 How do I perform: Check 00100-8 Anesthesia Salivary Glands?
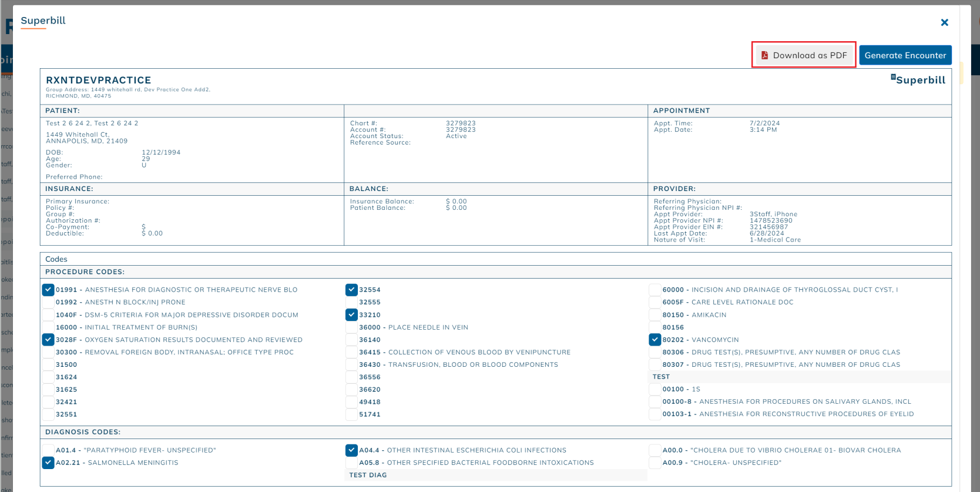tap(655, 401)
